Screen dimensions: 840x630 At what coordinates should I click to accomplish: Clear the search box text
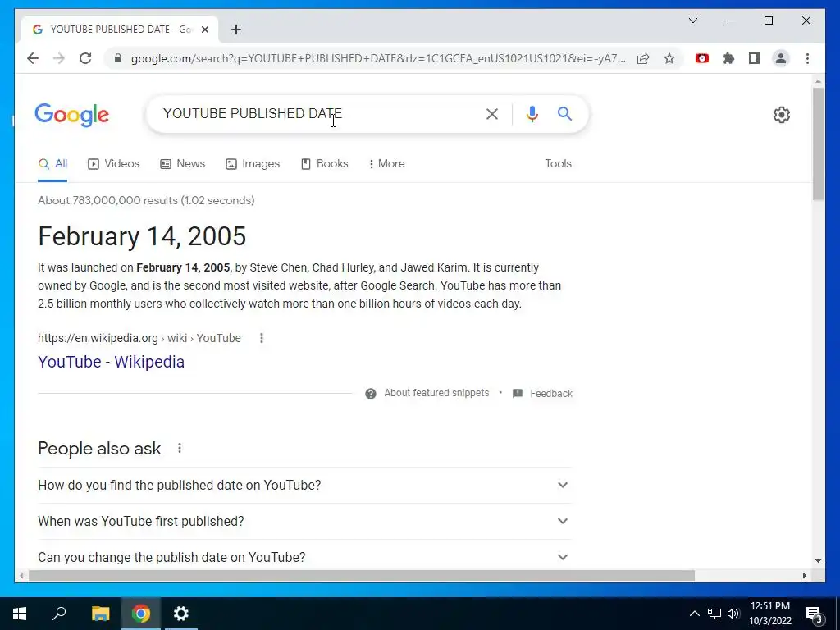point(492,114)
